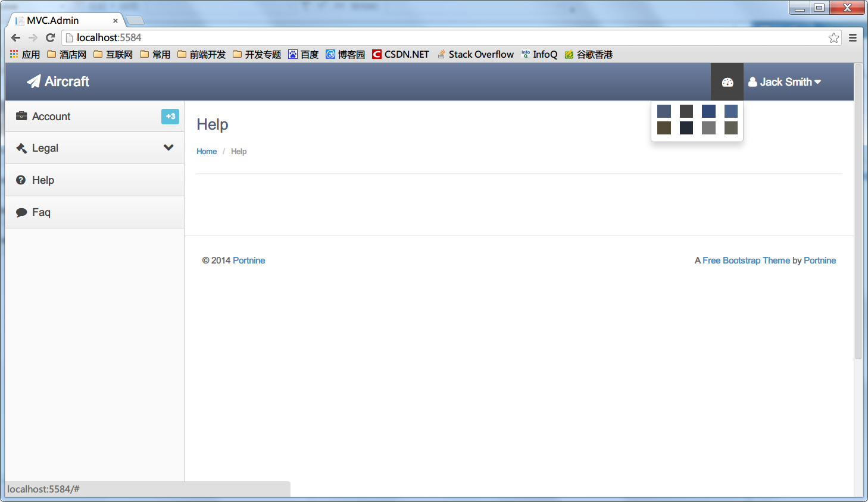
Task: Reload the page with the refresh icon
Action: [x=51, y=37]
